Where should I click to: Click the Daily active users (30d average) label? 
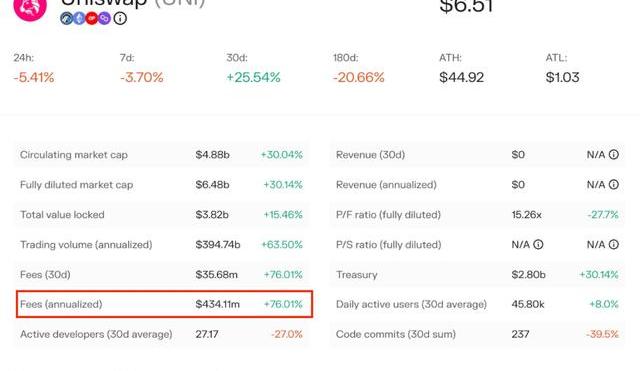411,304
